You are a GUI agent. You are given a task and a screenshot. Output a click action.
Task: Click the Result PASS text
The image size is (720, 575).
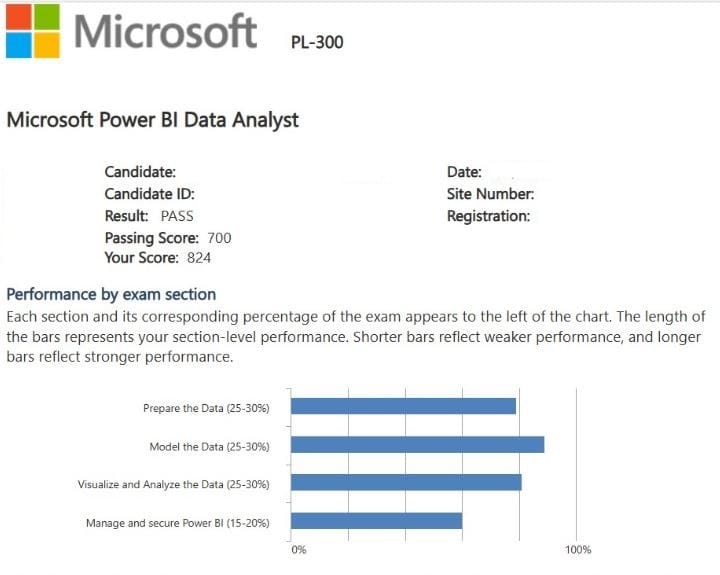point(149,216)
